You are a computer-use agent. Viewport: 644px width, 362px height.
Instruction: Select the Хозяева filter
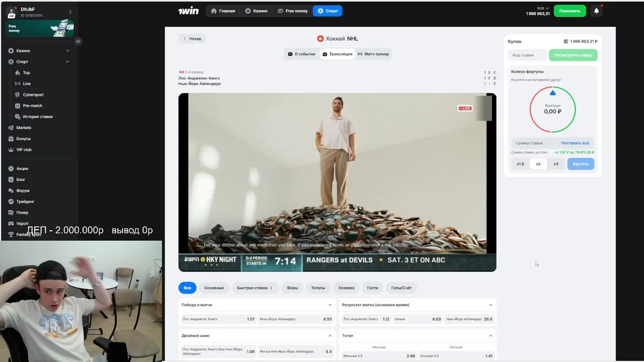[346, 288]
